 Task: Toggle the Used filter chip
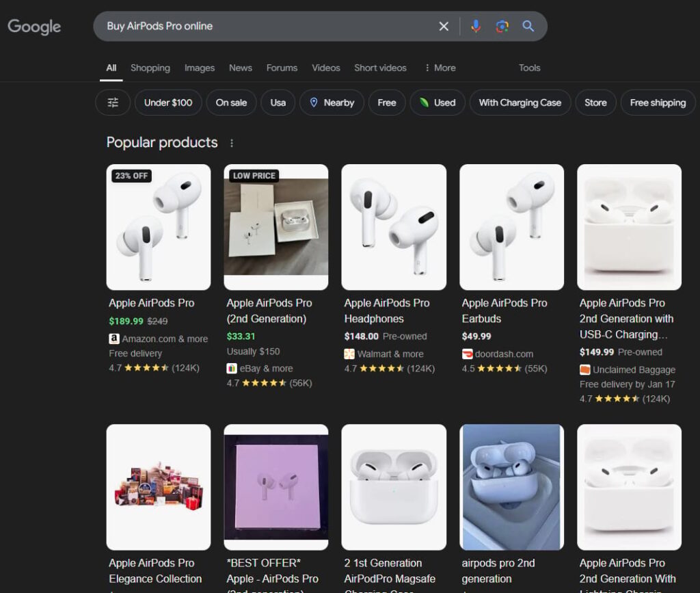(437, 103)
